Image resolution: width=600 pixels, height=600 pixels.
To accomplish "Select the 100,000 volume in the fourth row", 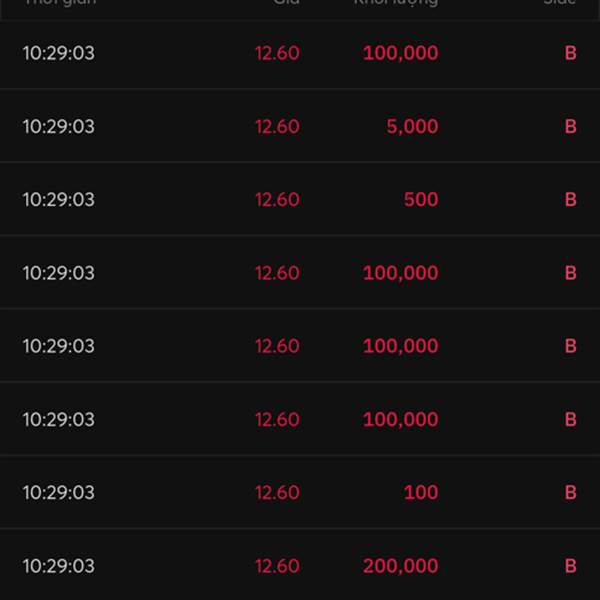I will click(x=400, y=273).
